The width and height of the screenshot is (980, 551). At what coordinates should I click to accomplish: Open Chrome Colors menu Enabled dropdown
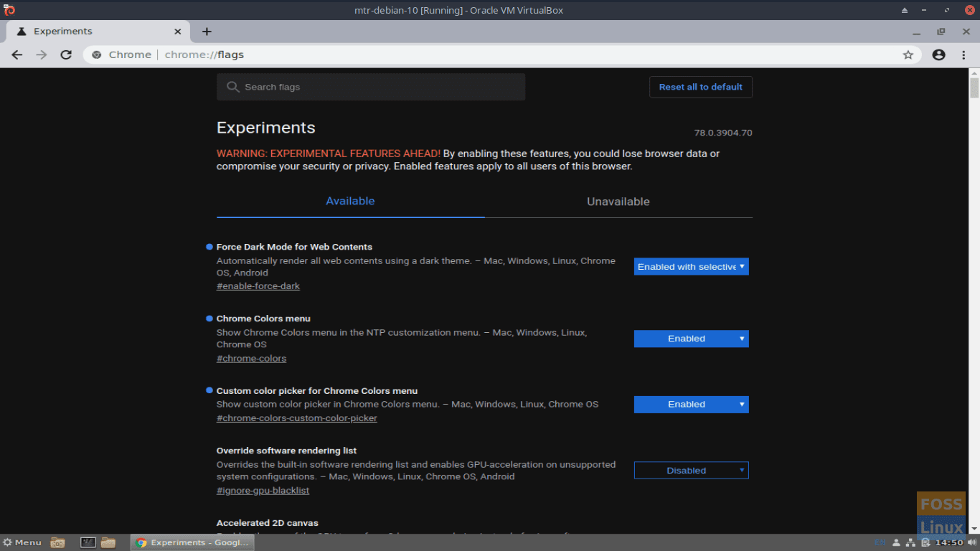[x=691, y=339]
